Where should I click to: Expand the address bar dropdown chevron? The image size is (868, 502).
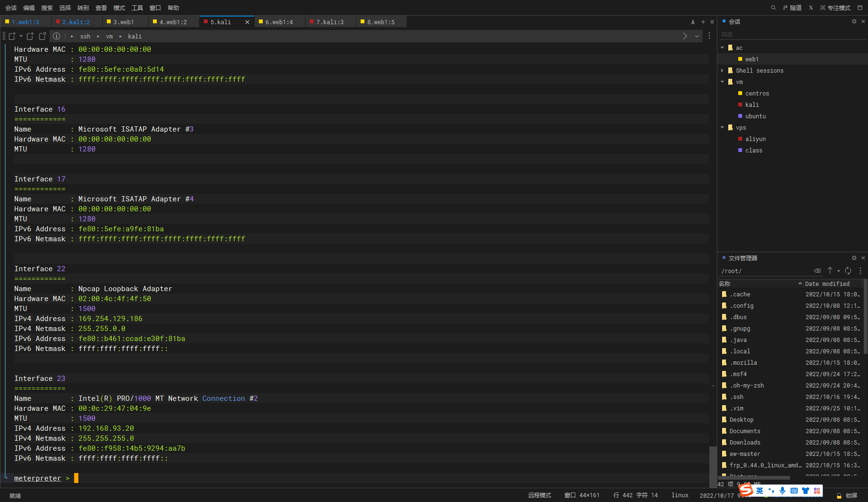click(697, 36)
